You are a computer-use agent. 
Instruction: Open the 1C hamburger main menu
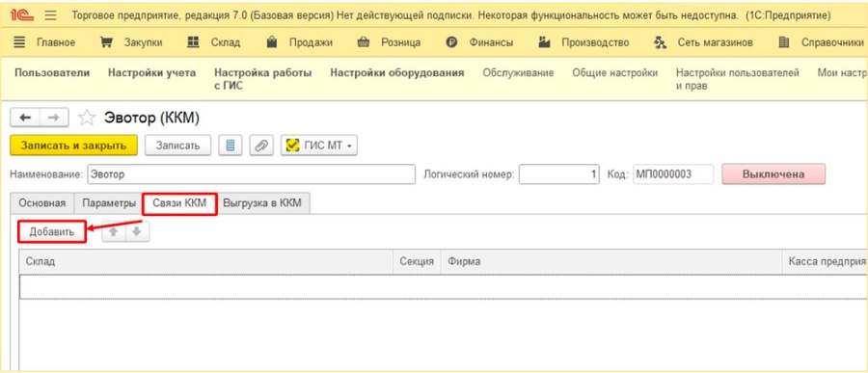[x=50, y=15]
